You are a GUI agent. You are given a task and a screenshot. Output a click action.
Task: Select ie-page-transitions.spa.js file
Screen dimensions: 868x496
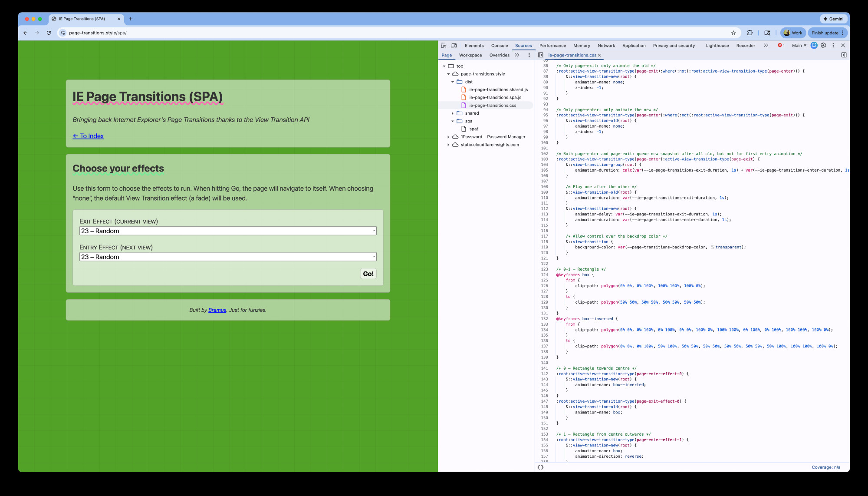(495, 98)
